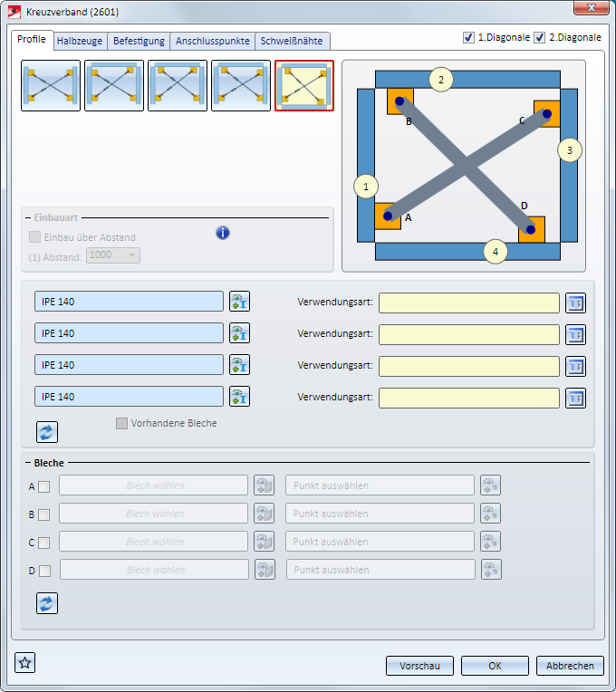This screenshot has width=616, height=692.
Task: Check the Bleche C checkbox
Action: pyautogui.click(x=43, y=543)
